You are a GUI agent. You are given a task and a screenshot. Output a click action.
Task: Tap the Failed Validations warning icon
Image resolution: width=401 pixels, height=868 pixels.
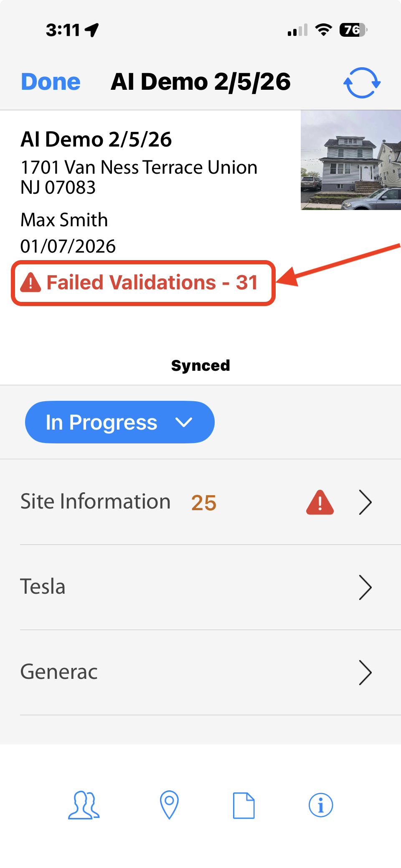[31, 282]
